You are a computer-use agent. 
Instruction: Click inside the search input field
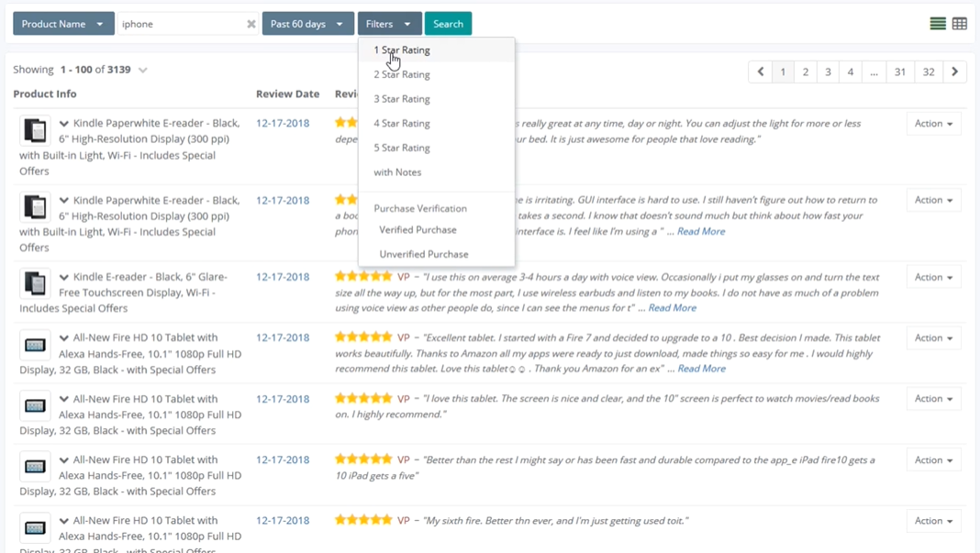click(x=184, y=24)
